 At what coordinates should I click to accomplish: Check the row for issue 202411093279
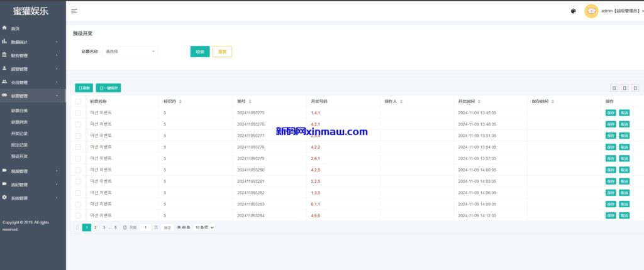[78, 158]
